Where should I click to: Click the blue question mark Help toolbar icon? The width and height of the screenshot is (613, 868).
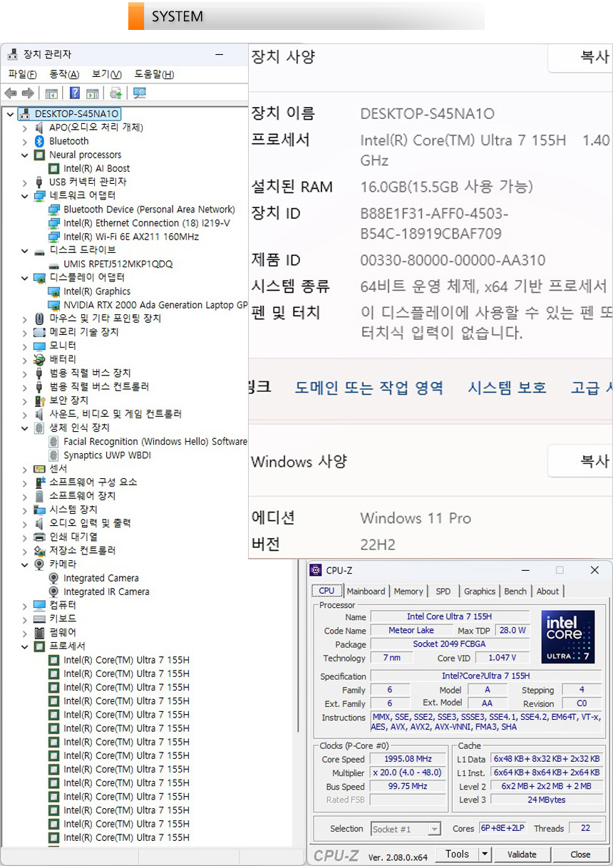tap(74, 93)
